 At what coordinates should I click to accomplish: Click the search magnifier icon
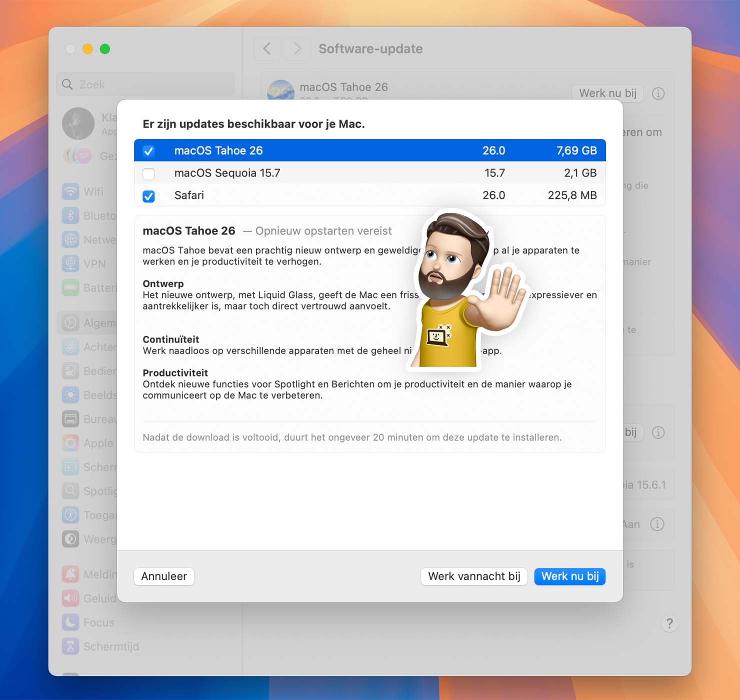coord(67,84)
